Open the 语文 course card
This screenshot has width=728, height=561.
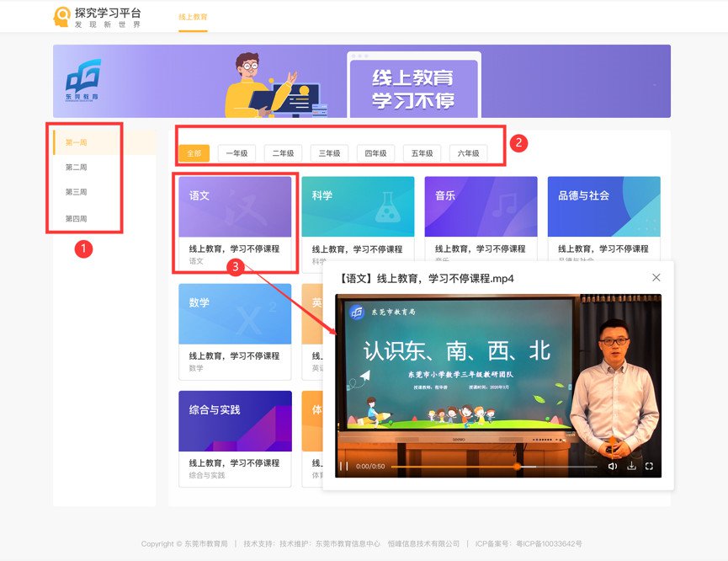click(235, 221)
